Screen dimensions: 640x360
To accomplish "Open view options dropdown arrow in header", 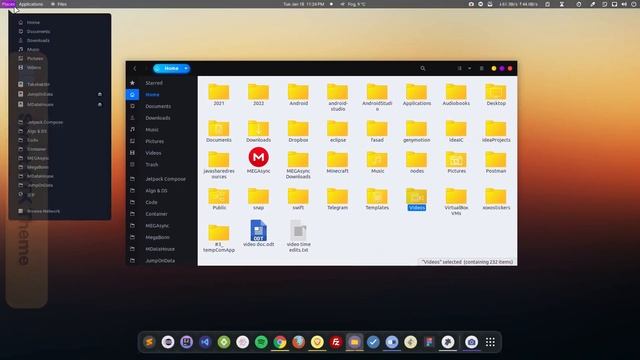I will pyautogui.click(x=469, y=69).
